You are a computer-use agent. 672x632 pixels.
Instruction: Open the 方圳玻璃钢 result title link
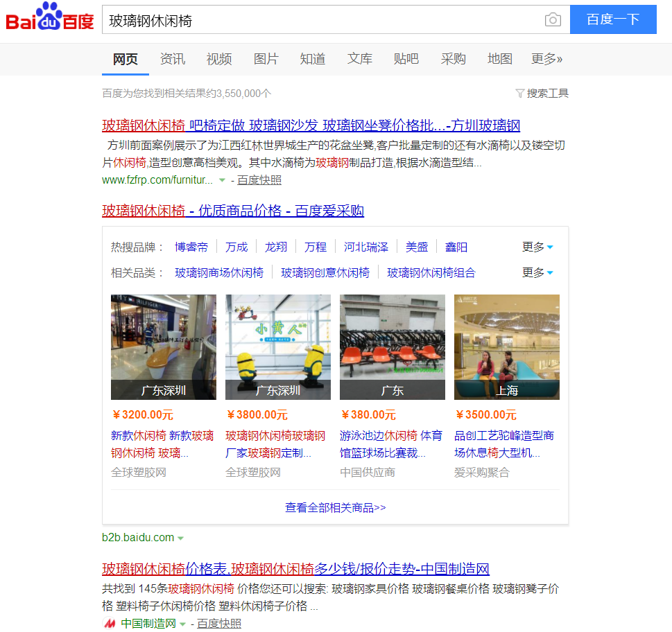(311, 125)
